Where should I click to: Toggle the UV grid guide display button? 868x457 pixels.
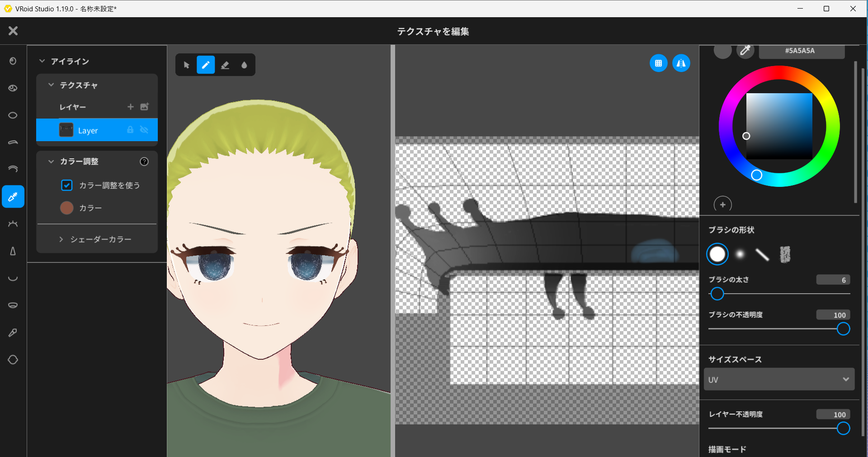click(658, 63)
